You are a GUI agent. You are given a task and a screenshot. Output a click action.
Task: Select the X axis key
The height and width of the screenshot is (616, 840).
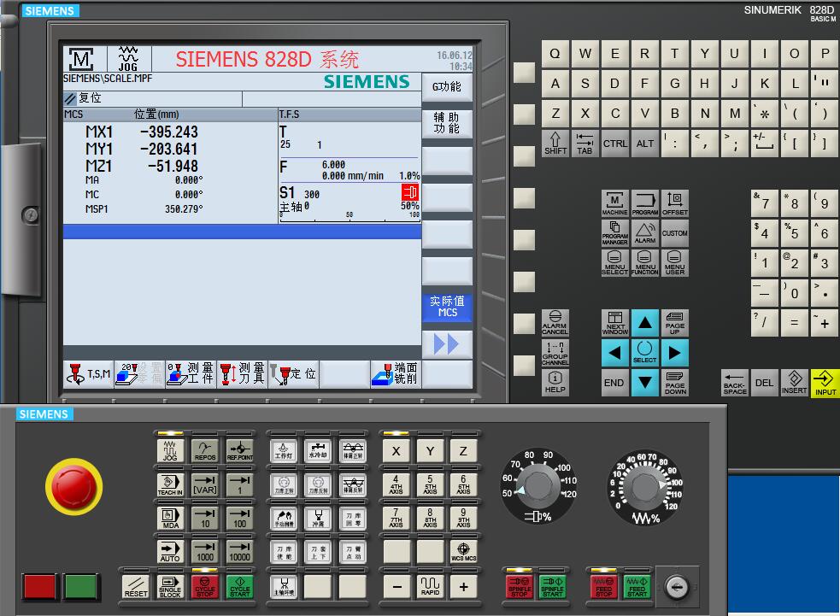397,451
